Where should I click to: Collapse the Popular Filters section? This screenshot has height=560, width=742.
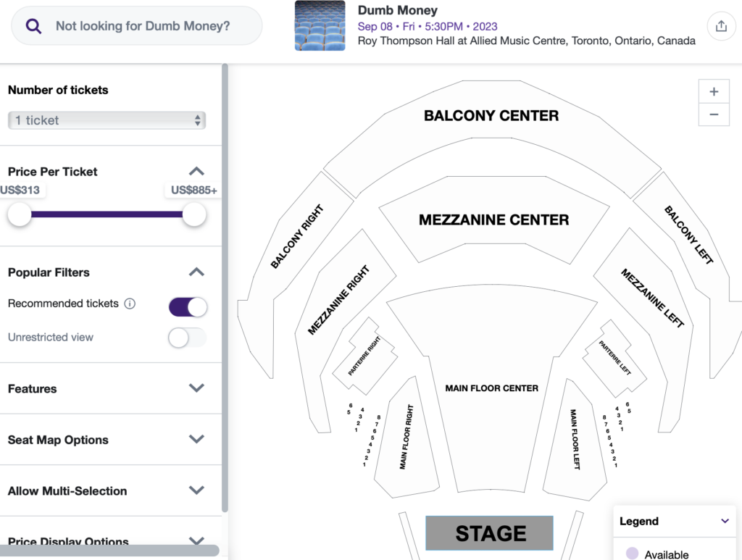[196, 272]
